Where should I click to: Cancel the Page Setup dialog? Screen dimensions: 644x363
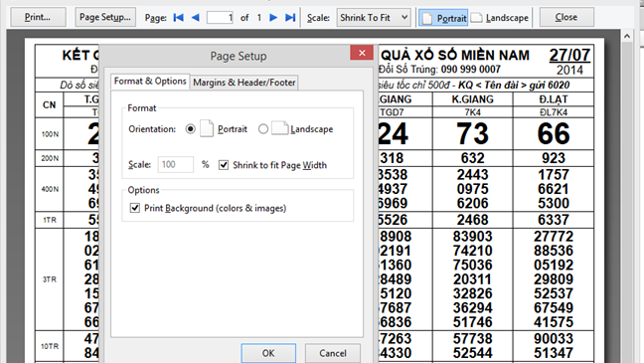click(x=333, y=353)
